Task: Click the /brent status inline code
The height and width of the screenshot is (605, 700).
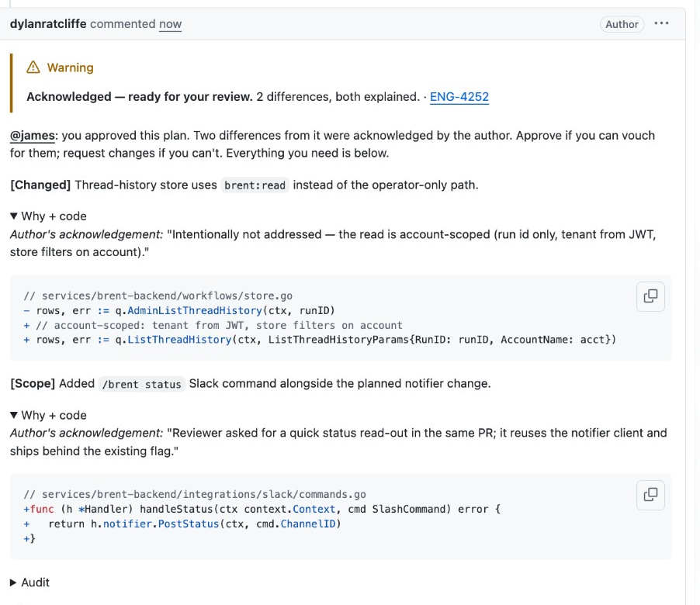Action: click(141, 384)
